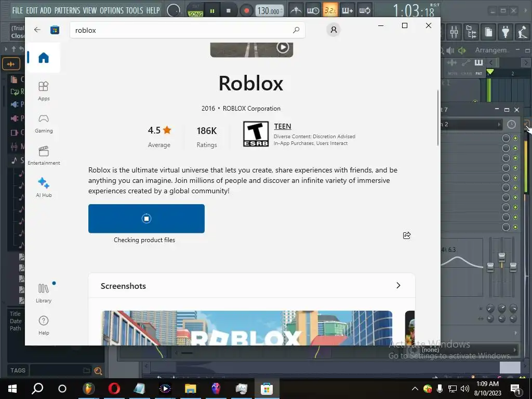Click the 130.000 tempo display
The height and width of the screenshot is (399, 532).
(269, 11)
